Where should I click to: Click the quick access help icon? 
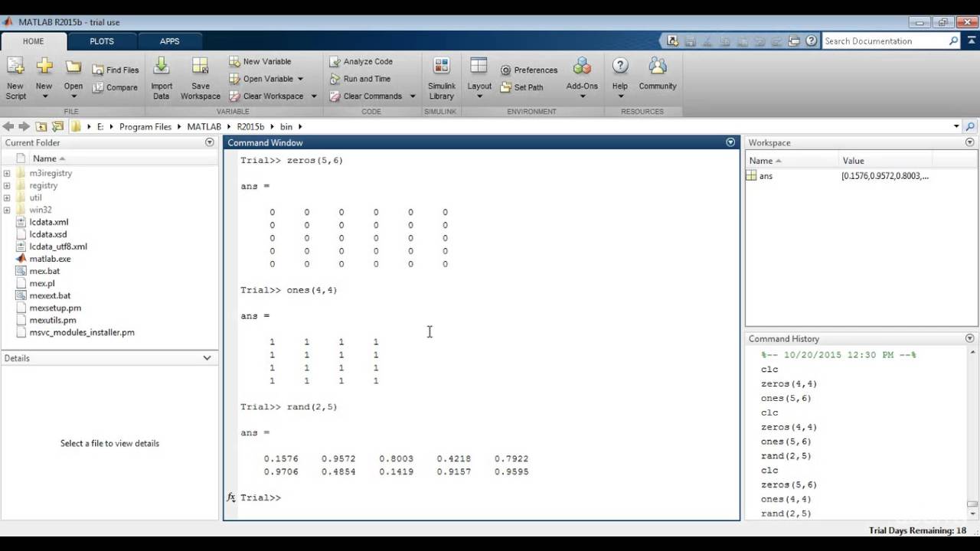click(x=812, y=41)
